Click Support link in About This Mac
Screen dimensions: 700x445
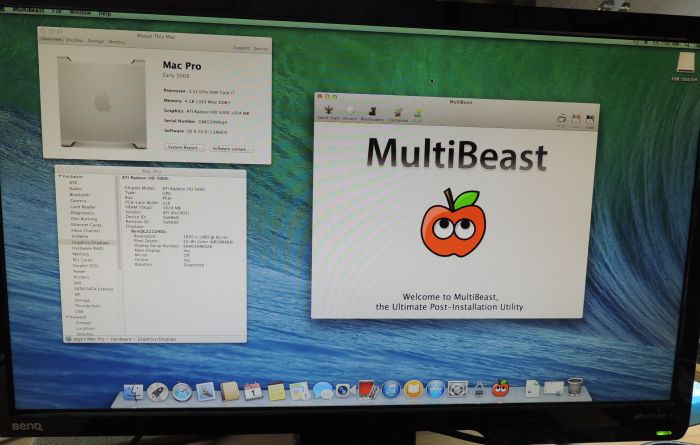(x=242, y=48)
